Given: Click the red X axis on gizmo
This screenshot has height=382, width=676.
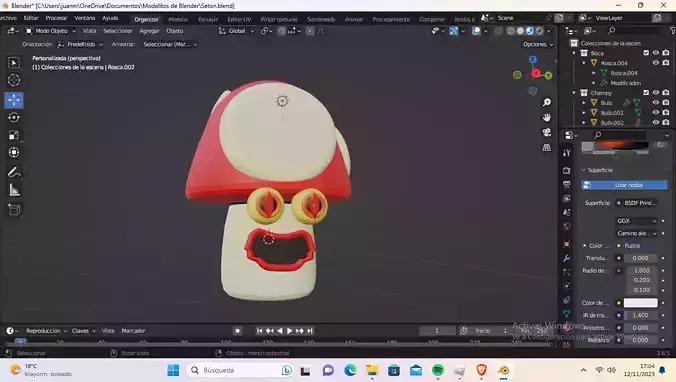Looking at the screenshot, I should click(x=536, y=74).
